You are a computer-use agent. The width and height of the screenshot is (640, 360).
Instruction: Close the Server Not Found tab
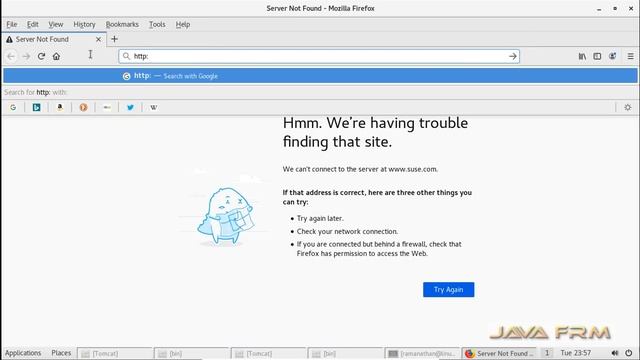pos(98,39)
